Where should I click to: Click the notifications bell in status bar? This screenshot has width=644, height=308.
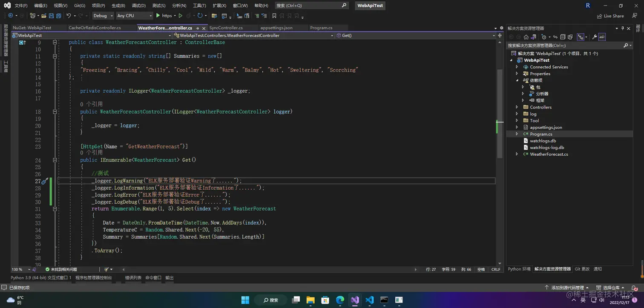point(634,288)
